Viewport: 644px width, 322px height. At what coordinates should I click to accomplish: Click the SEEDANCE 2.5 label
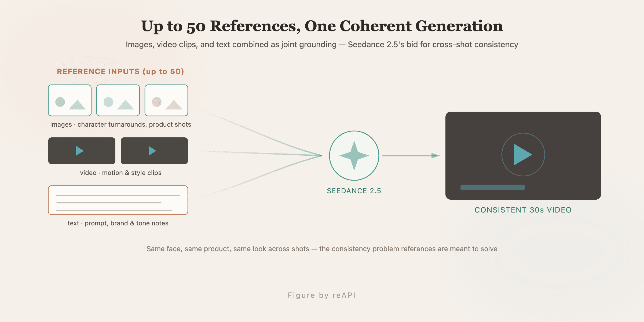pyautogui.click(x=354, y=191)
